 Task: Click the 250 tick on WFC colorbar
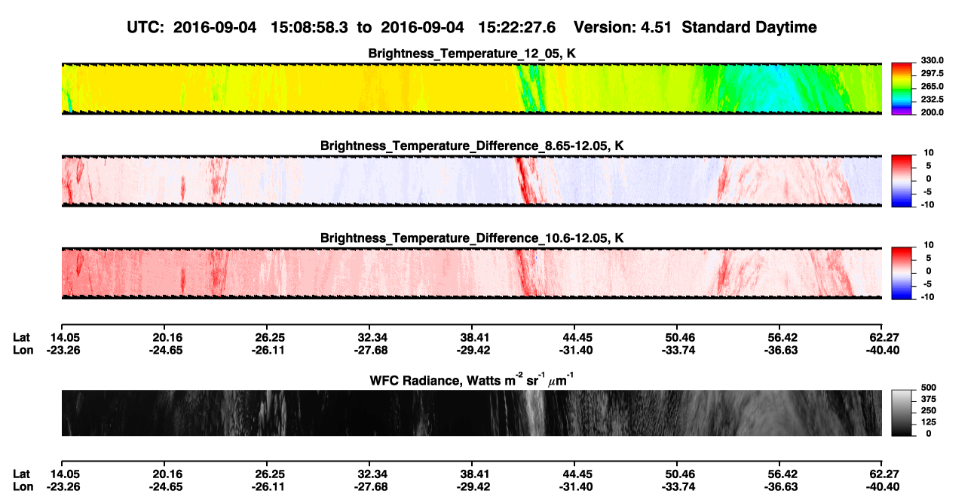pyautogui.click(x=928, y=410)
